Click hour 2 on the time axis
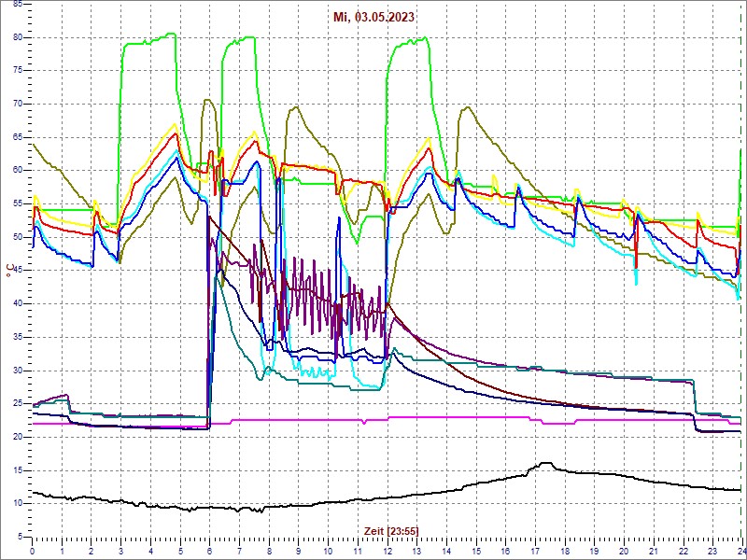The width and height of the screenshot is (747, 560). 92,550
